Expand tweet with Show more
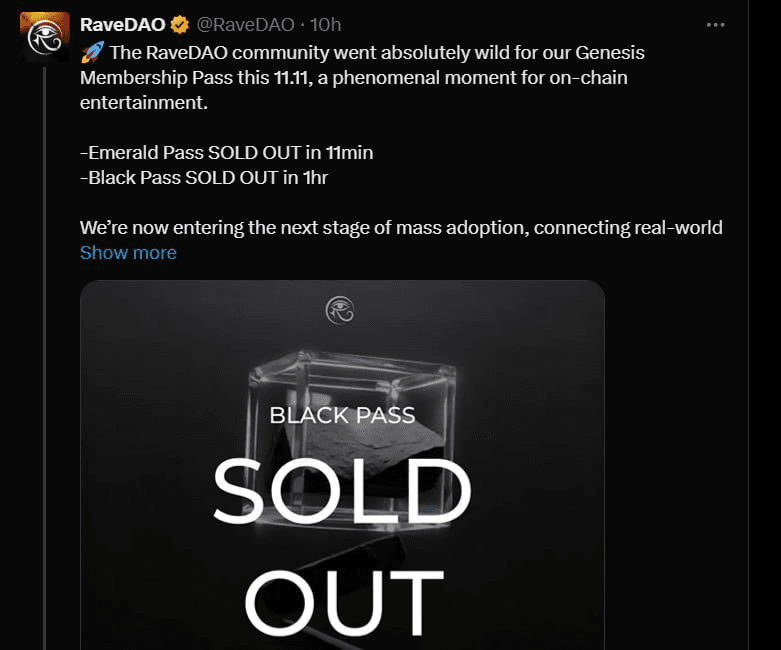Viewport: 781px width, 650px height. coord(128,253)
